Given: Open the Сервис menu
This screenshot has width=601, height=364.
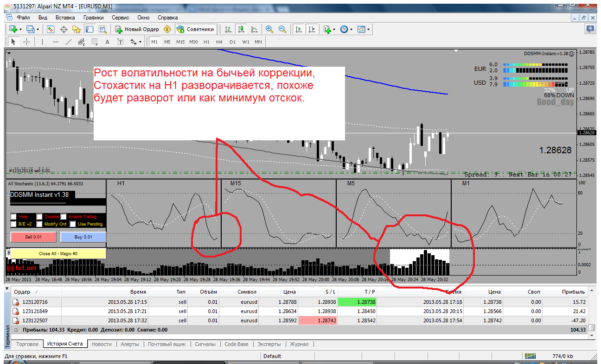Looking at the screenshot, I should coord(121,17).
